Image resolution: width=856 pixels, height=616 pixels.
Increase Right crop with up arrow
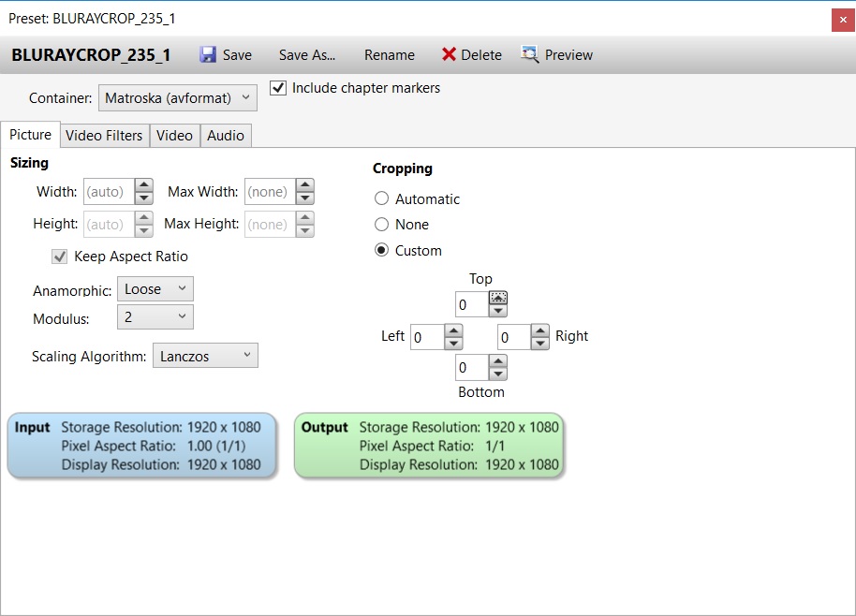(x=539, y=330)
